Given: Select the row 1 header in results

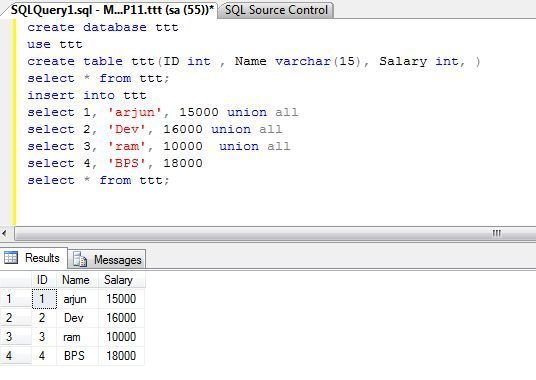Looking at the screenshot, I should click(x=15, y=299).
